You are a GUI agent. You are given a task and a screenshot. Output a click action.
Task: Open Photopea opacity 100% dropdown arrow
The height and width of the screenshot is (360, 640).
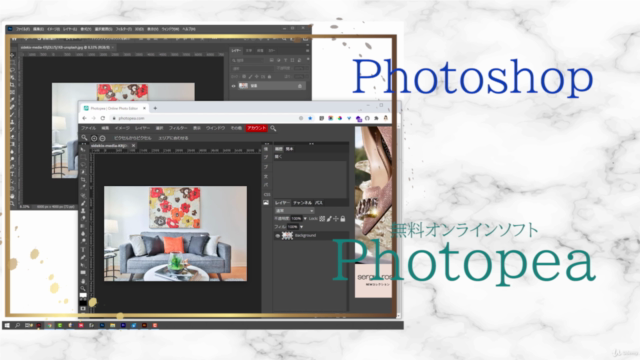point(305,219)
